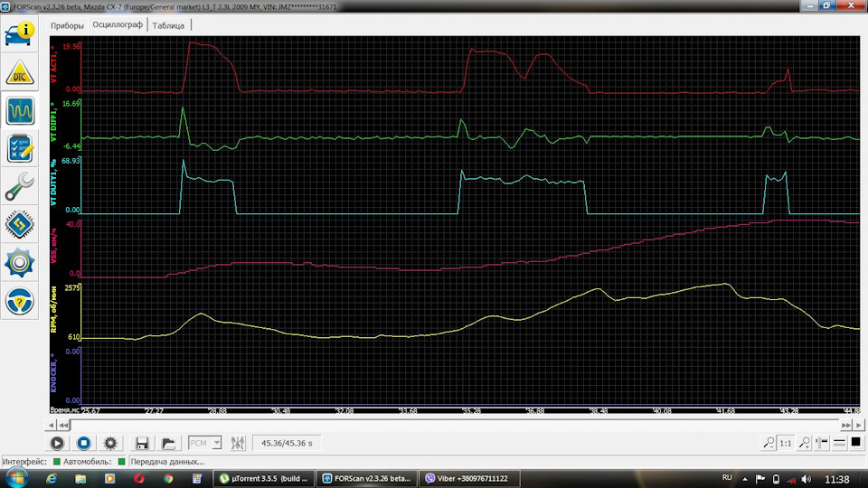Switch to FORScan v2.3.26 taskbar button
The width and height of the screenshot is (868, 488).
click(368, 479)
